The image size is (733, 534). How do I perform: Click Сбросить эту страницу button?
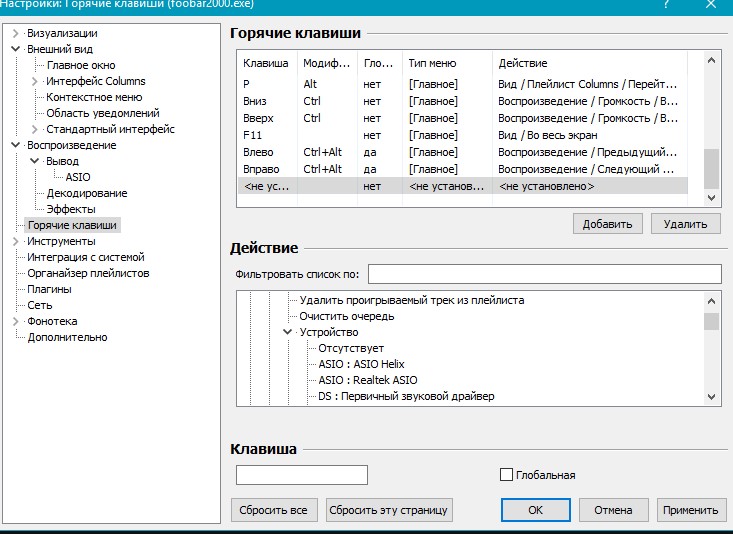point(389,510)
